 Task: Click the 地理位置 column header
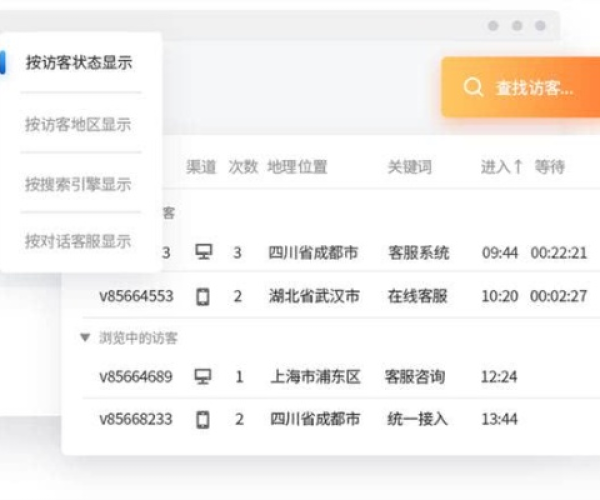tap(297, 167)
